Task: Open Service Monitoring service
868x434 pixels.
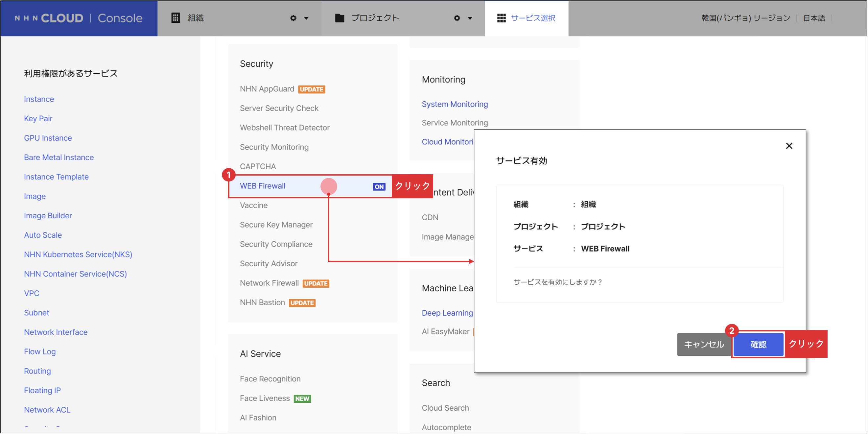Action: point(455,123)
